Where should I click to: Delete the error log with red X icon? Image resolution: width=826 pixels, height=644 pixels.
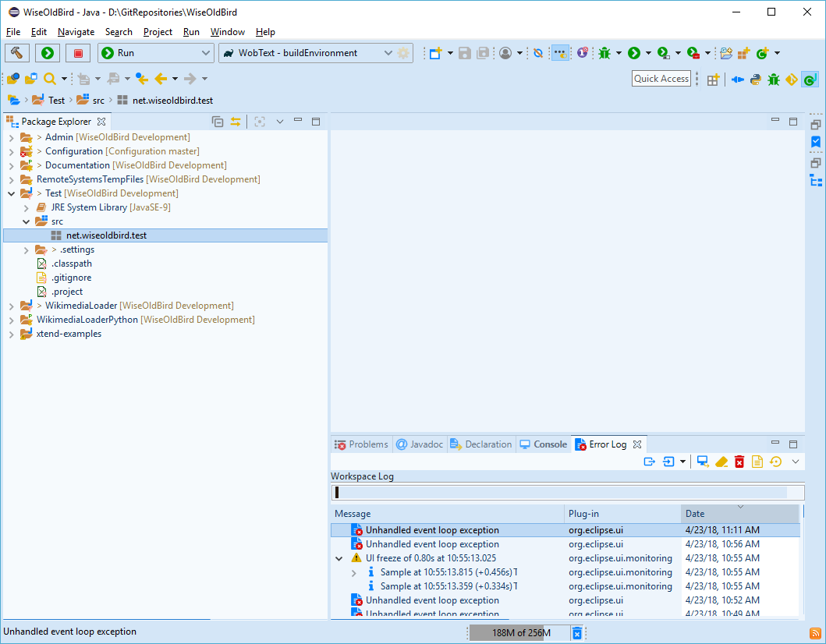pyautogui.click(x=739, y=462)
